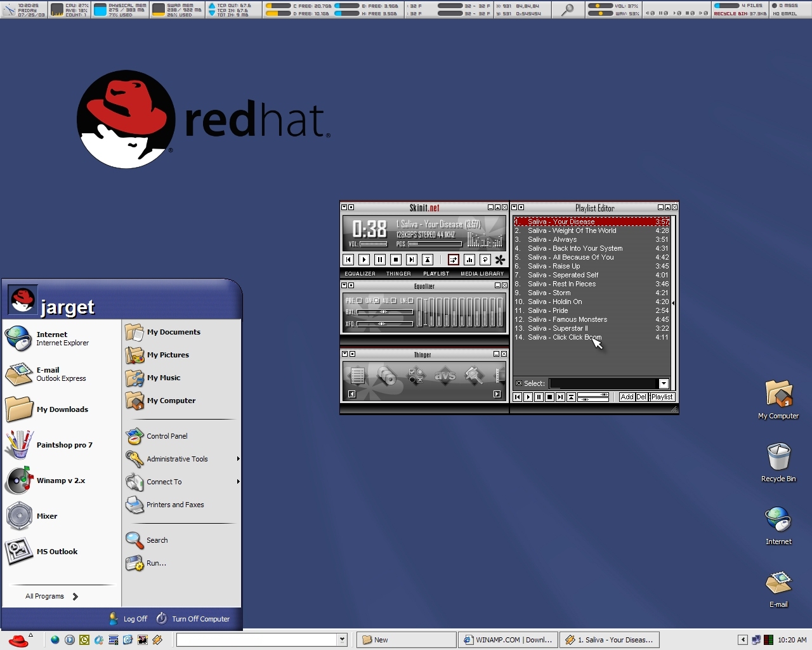812x650 pixels.
Task: Open the asterisk options icon in Winamp
Action: click(x=500, y=260)
